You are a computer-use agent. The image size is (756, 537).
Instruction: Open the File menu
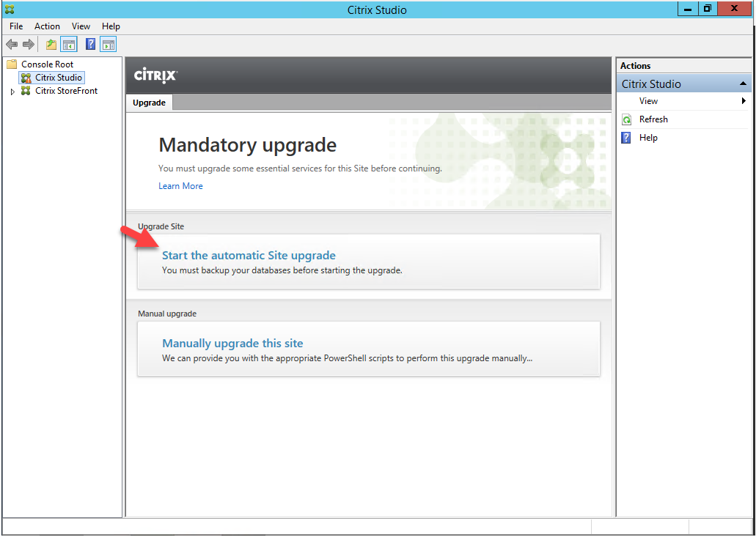(16, 26)
